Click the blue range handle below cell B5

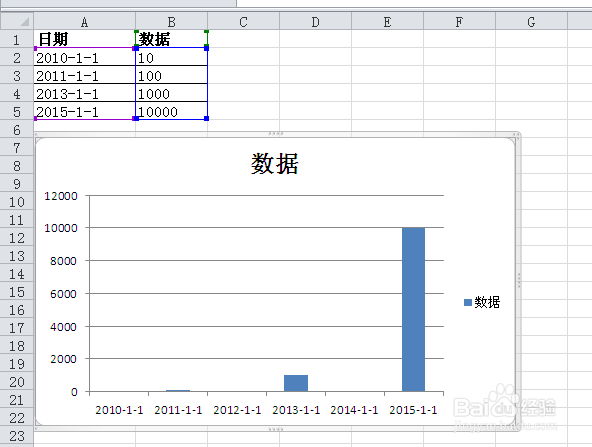pyautogui.click(x=207, y=119)
